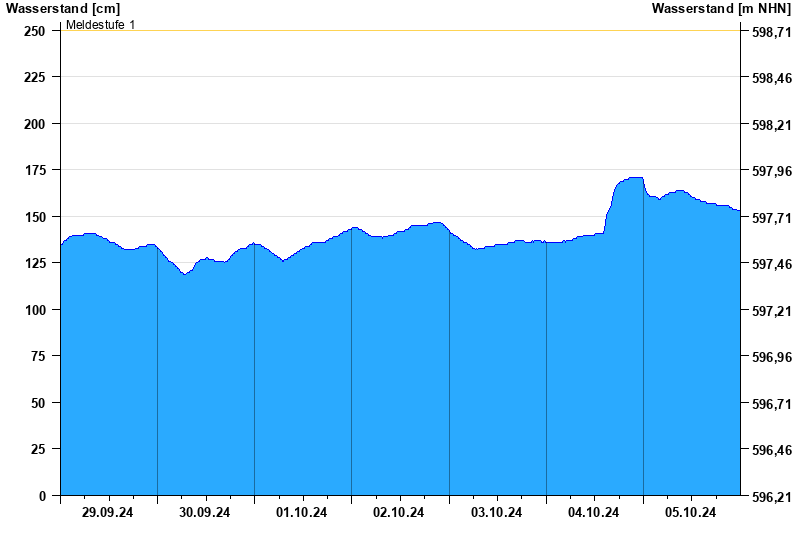Select the 'Meldestufe 1' threshold label
Viewport: 800px width, 550px height.
100,24
